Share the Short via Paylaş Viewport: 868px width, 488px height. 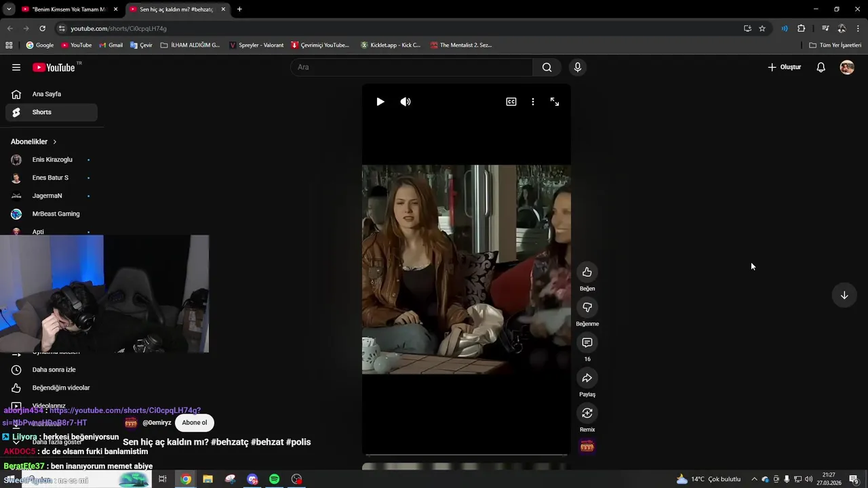point(587,378)
